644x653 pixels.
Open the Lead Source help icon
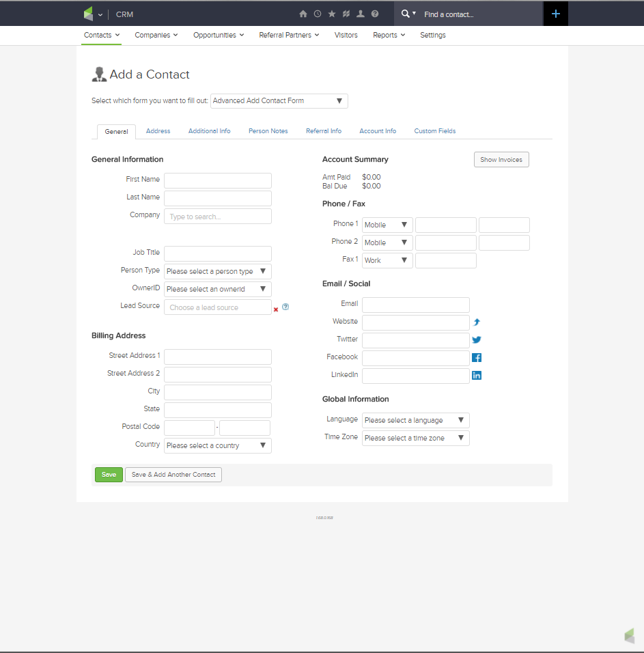pos(285,307)
